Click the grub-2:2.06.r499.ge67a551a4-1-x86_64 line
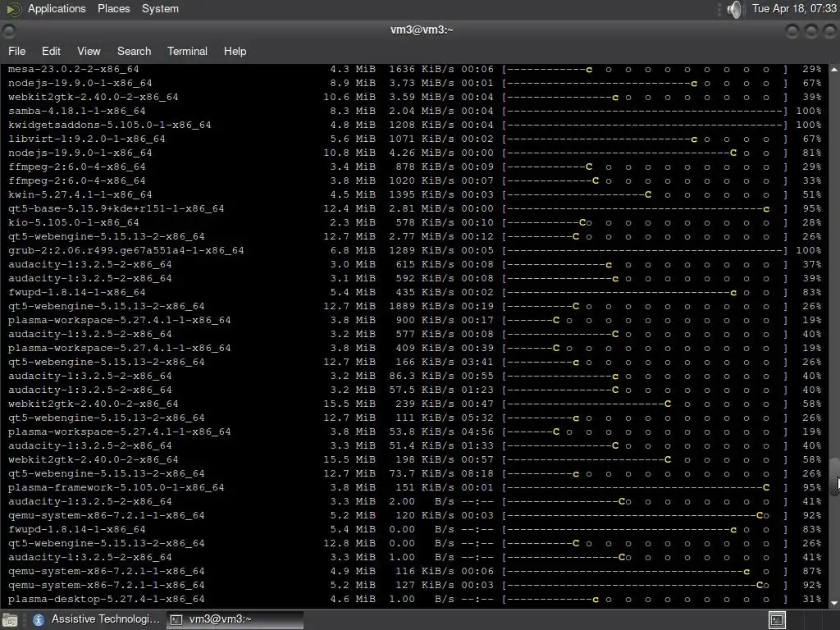The image size is (840, 630). click(126, 250)
